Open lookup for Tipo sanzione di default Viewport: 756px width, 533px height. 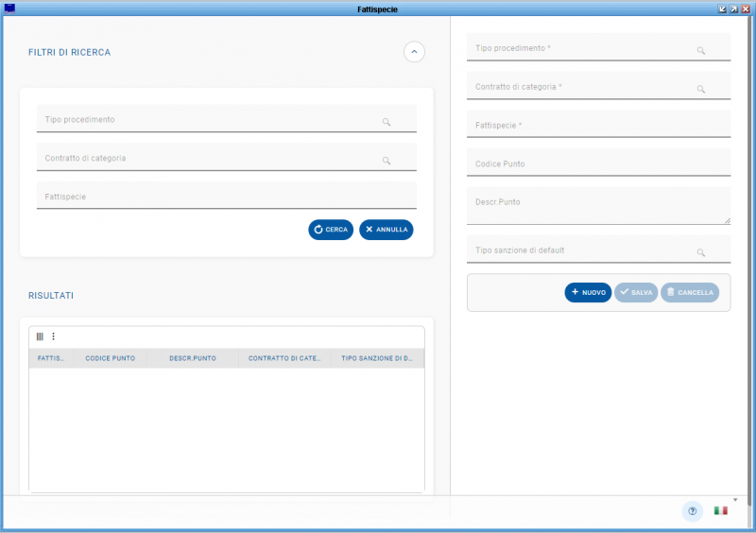tap(701, 252)
